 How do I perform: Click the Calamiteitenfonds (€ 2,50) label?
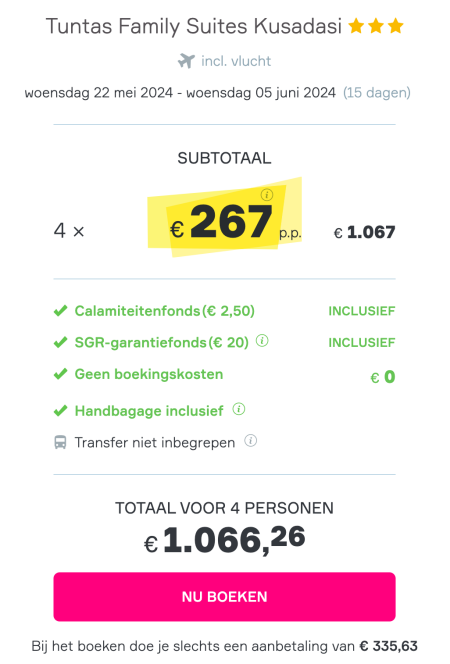click(165, 311)
